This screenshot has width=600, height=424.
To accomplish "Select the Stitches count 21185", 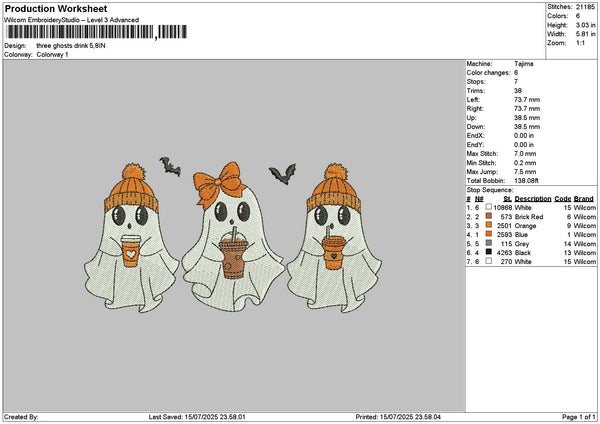I will (x=585, y=7).
